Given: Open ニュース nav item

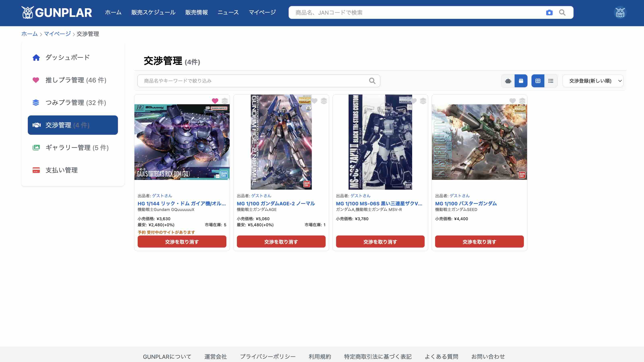Looking at the screenshot, I should 228,12.
